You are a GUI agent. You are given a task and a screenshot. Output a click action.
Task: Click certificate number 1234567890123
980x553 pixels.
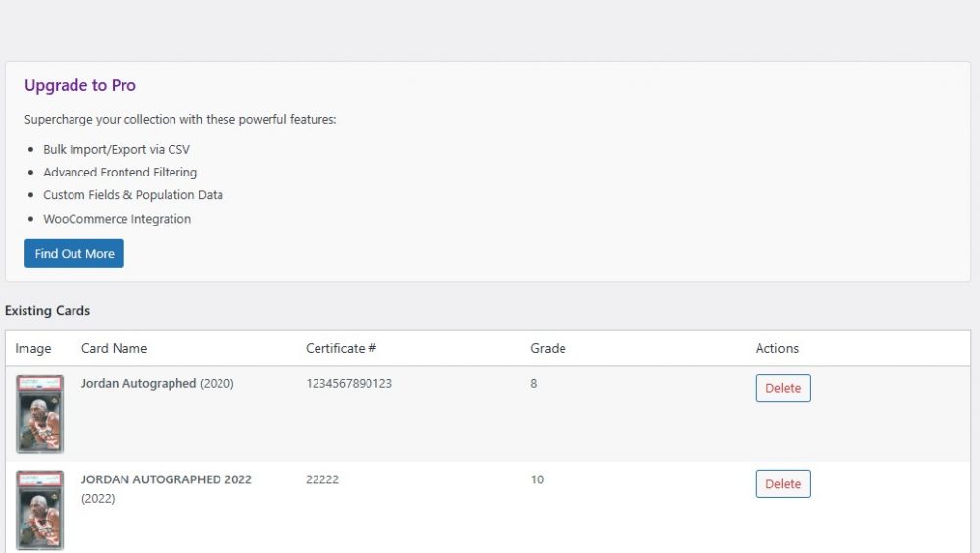tap(349, 384)
